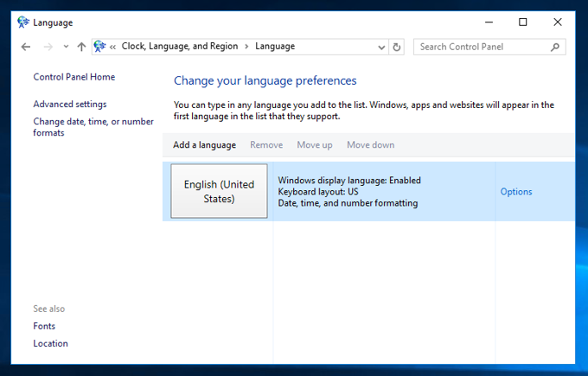The width and height of the screenshot is (588, 376).
Task: Click the Back navigation arrow
Action: click(25, 47)
